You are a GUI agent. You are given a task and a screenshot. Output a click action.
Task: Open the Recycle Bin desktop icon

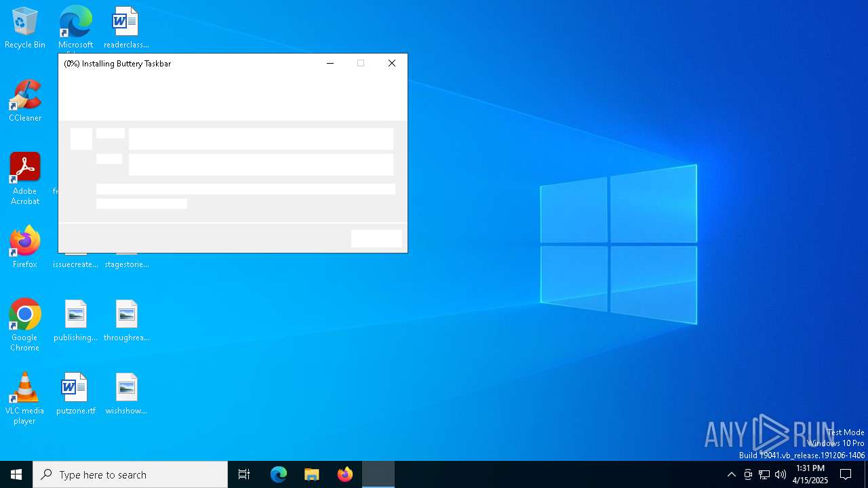click(25, 28)
